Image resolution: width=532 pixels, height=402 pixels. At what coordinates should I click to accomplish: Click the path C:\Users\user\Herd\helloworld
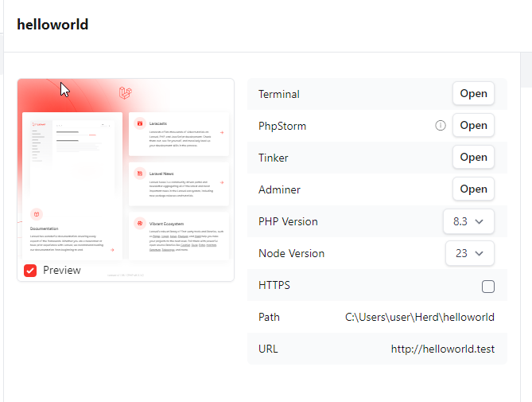click(x=420, y=317)
